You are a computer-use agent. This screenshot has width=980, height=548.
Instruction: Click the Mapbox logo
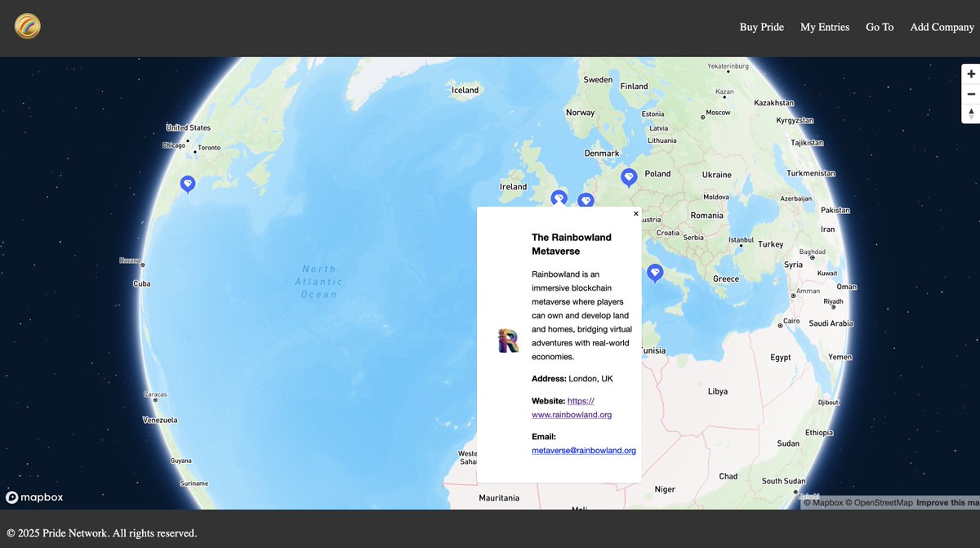tap(34, 497)
